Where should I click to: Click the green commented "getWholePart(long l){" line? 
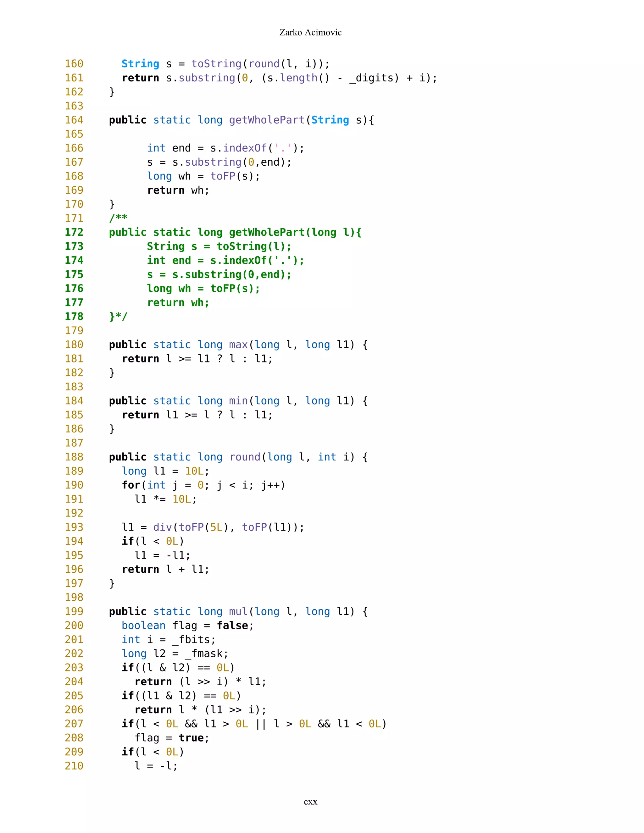pyautogui.click(x=236, y=232)
